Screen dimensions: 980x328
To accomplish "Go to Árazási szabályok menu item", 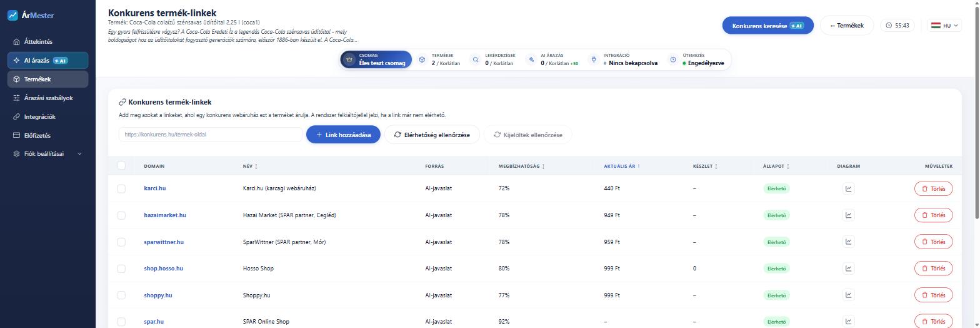I will 47,98.
